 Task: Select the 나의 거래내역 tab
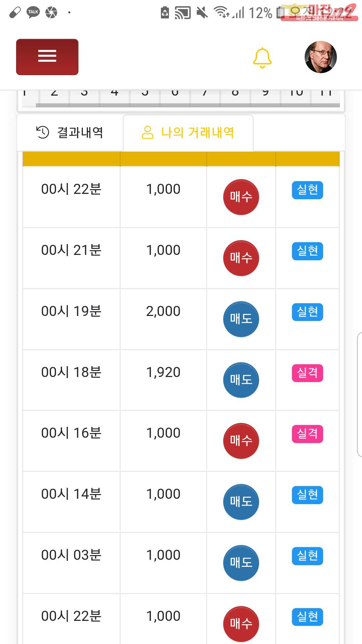[x=188, y=132]
